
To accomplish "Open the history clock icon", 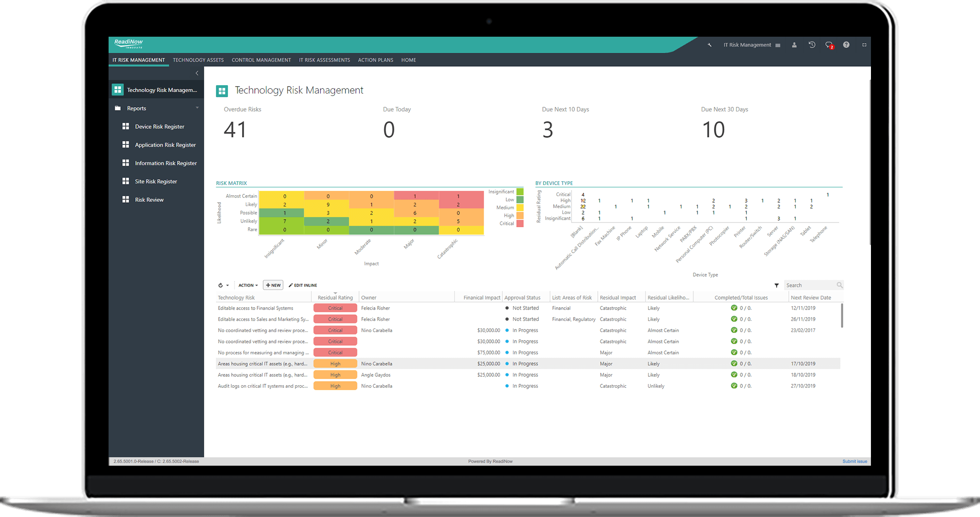I will (812, 45).
